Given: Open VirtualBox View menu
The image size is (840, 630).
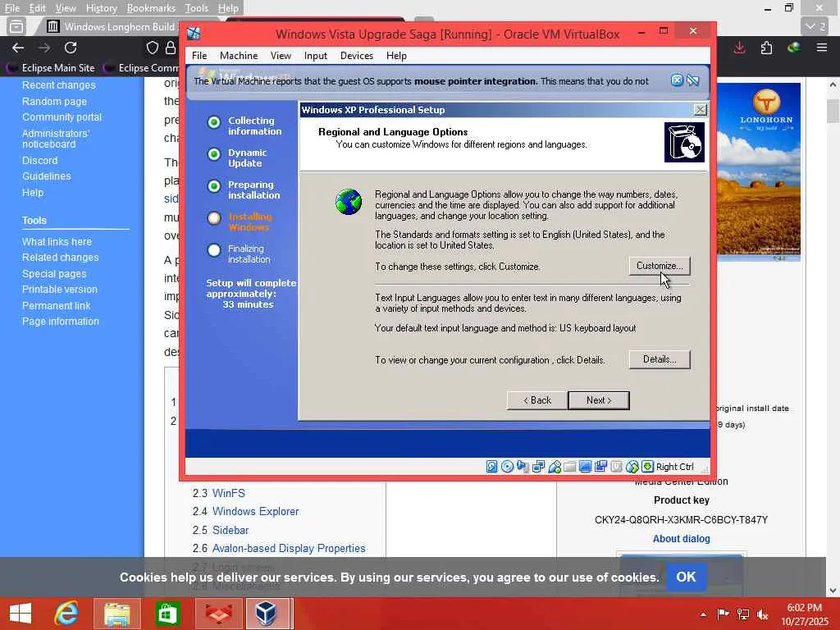Looking at the screenshot, I should pyautogui.click(x=281, y=56).
